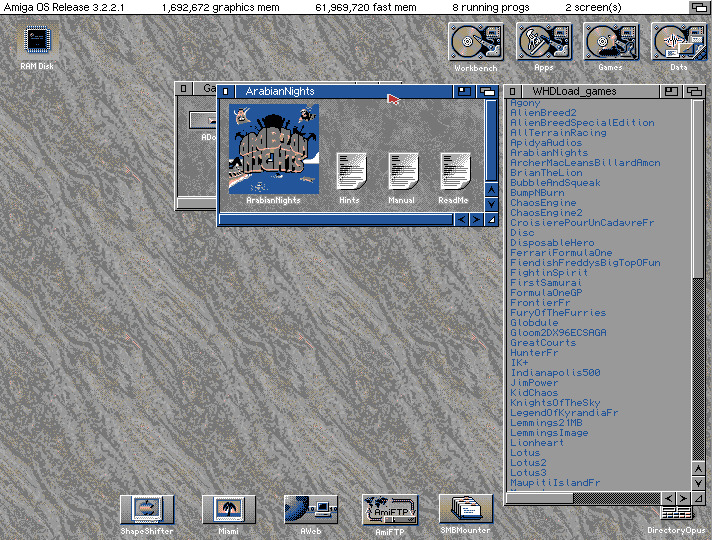Image resolution: width=712 pixels, height=540 pixels.
Task: Click WHDLoad_games horizontal scrollbar knob
Action: (540, 498)
